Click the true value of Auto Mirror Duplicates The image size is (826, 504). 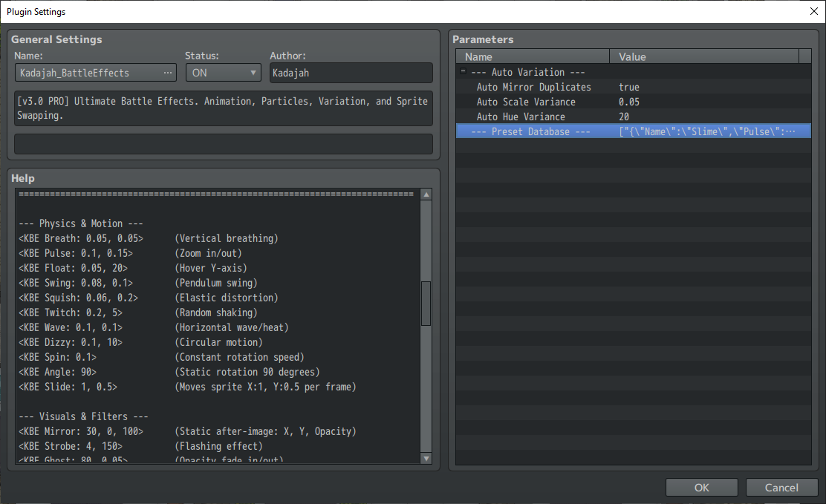[x=629, y=87]
